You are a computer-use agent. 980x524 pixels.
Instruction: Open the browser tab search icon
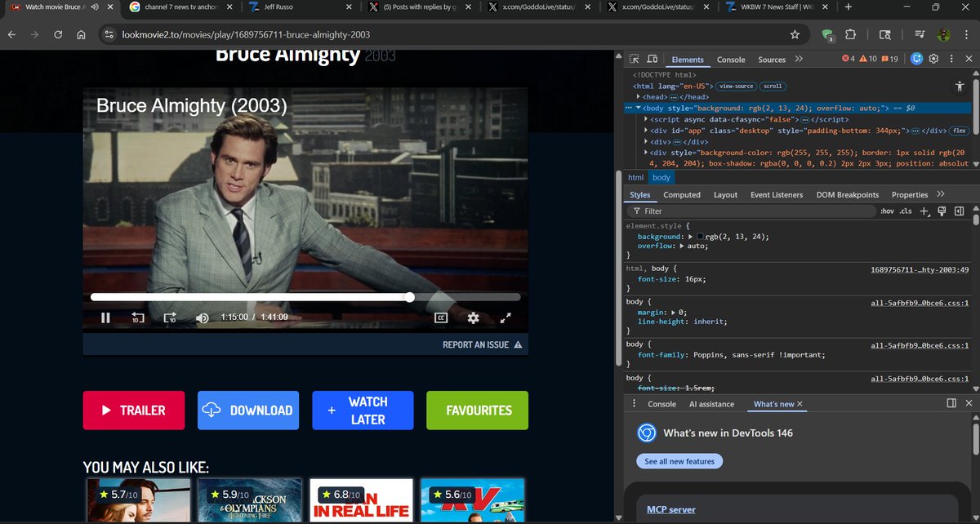[884, 35]
